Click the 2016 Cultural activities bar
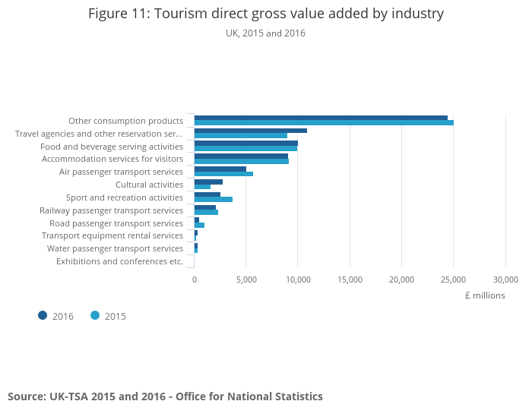The height and width of the screenshot is (417, 532). [x=208, y=182]
